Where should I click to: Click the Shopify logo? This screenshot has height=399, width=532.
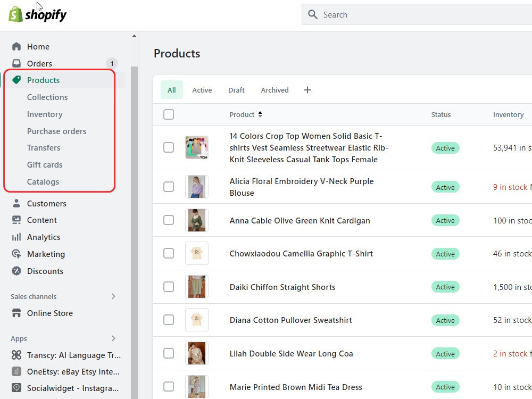tap(38, 14)
